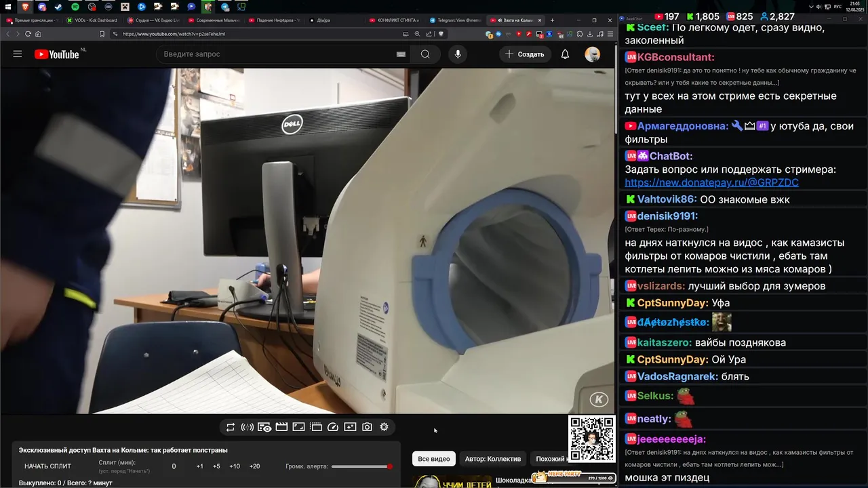This screenshot has height=488, width=868.
Task: Go to YouTube home via logo
Action: tap(57, 54)
